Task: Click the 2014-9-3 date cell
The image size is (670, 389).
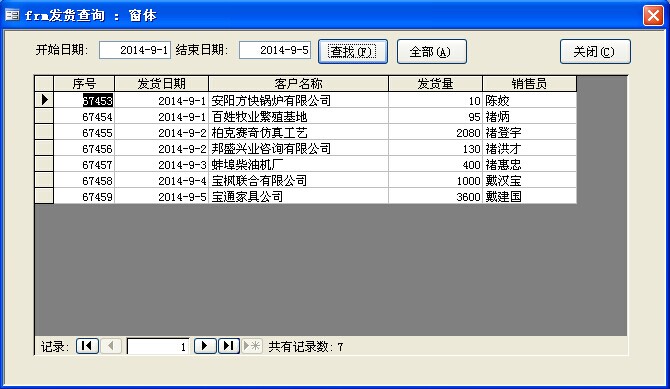Action: (x=162, y=165)
